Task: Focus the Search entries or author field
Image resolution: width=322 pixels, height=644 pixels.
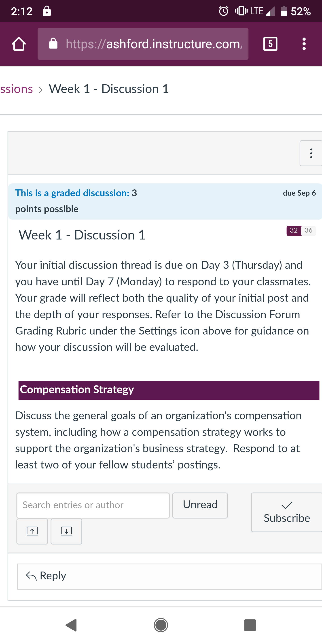Action: tap(93, 505)
